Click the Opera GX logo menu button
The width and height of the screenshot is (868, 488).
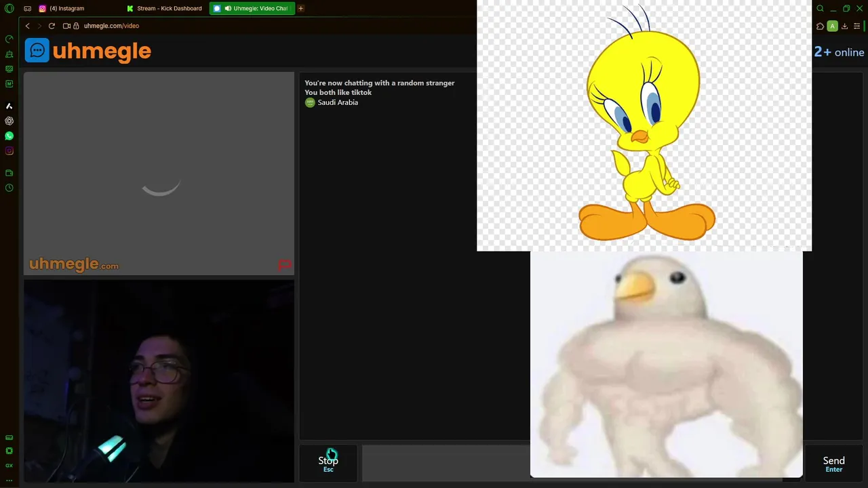pyautogui.click(x=9, y=8)
